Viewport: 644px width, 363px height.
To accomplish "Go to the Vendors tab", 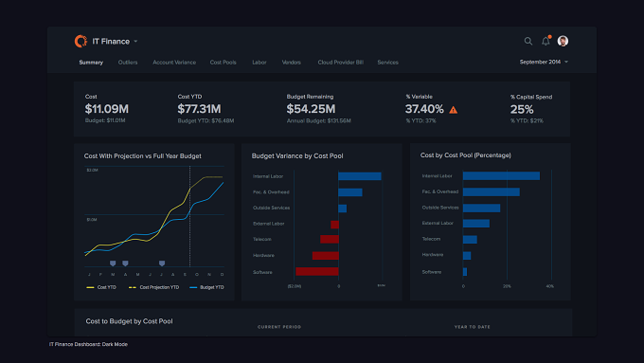I will coord(291,63).
